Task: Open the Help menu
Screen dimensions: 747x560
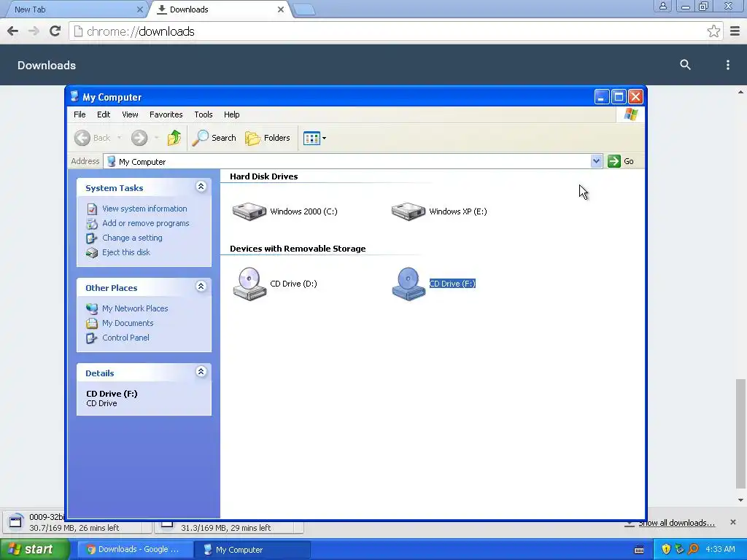Action: coord(231,114)
